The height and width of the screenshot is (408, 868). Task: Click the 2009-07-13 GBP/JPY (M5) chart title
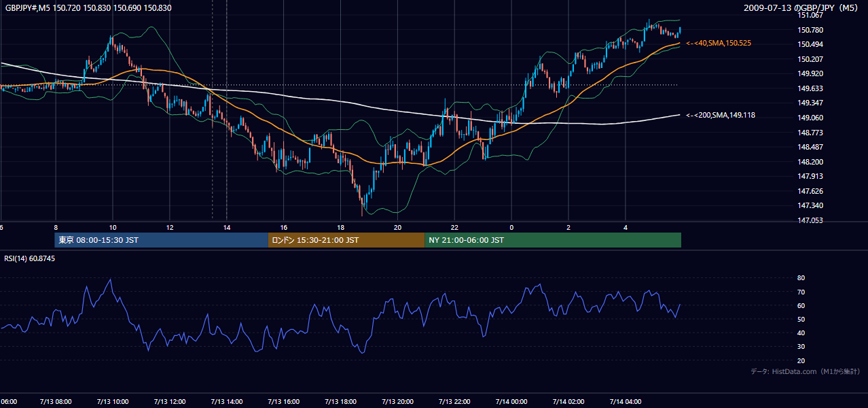point(801,7)
